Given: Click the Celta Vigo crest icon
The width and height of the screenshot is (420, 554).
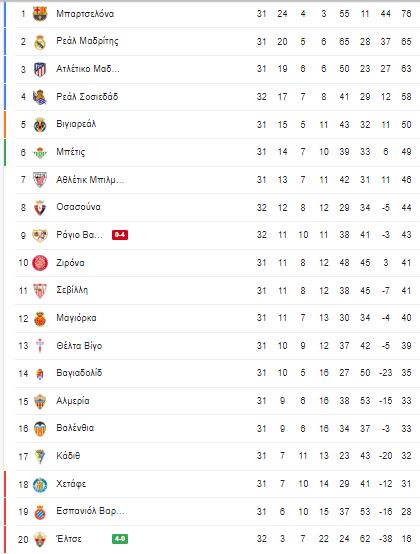Looking at the screenshot, I should tap(40, 346).
